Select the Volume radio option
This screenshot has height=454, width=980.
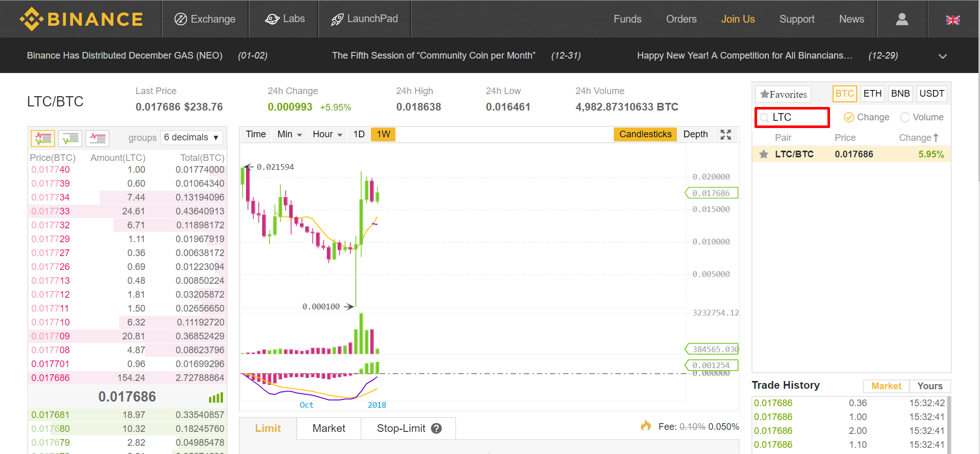tap(905, 117)
